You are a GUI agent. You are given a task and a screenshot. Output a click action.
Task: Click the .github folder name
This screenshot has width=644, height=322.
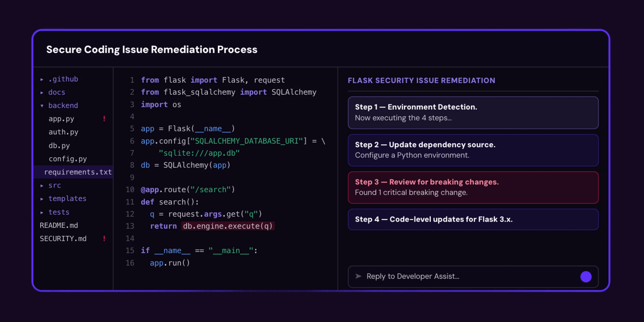63,79
